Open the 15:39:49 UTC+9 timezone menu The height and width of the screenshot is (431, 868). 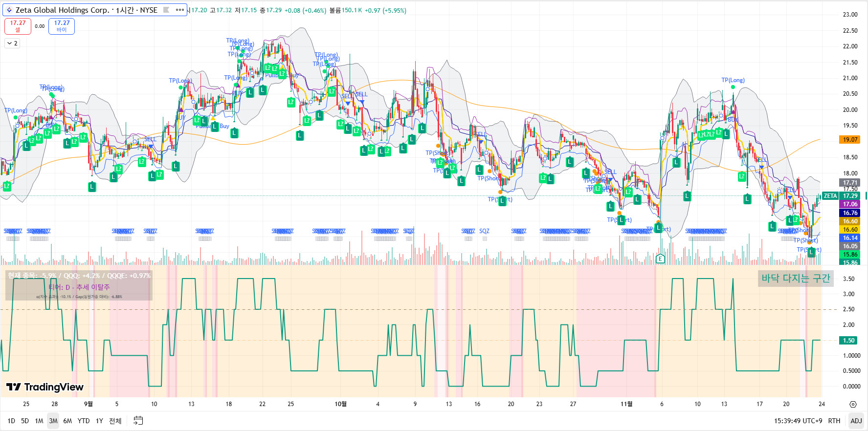click(x=798, y=421)
